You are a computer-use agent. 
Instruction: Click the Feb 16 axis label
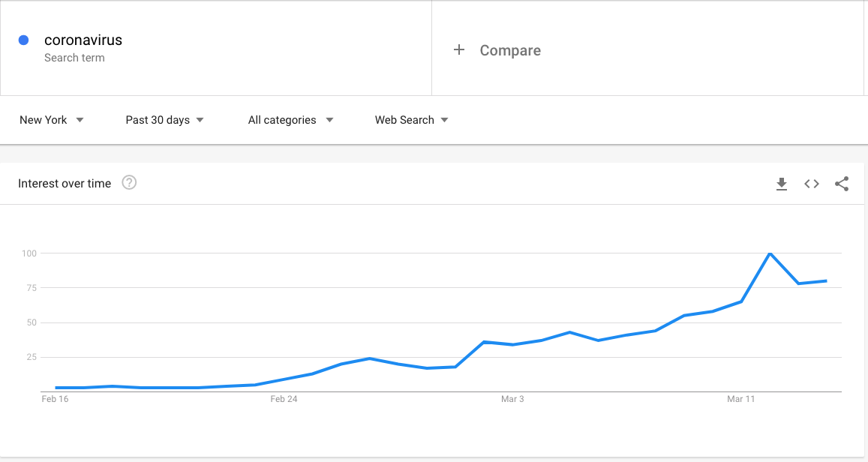click(x=55, y=399)
